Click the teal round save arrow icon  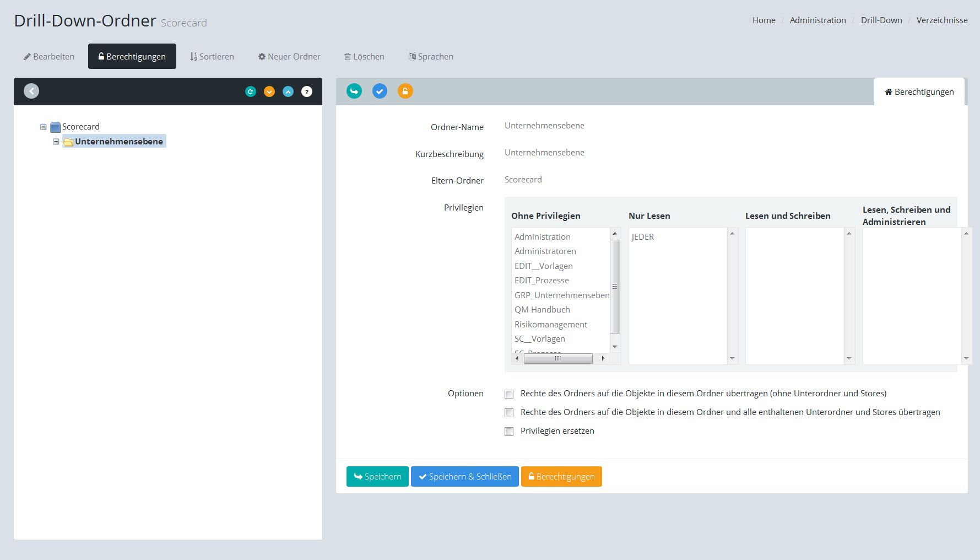click(354, 91)
